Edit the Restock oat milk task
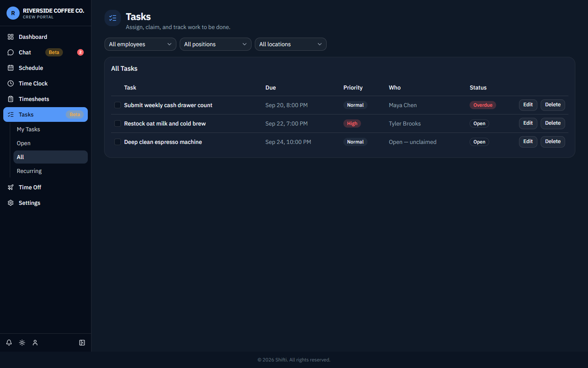The height and width of the screenshot is (368, 588). click(528, 123)
